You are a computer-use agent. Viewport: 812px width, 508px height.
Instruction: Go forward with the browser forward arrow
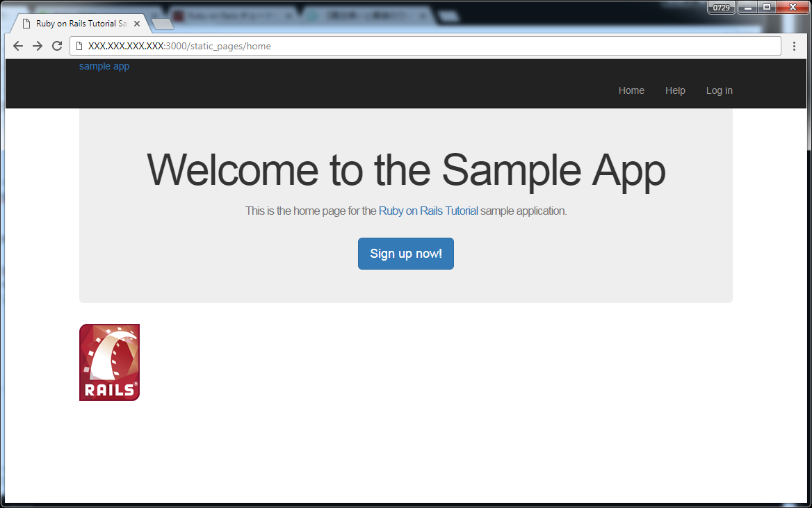click(x=38, y=46)
